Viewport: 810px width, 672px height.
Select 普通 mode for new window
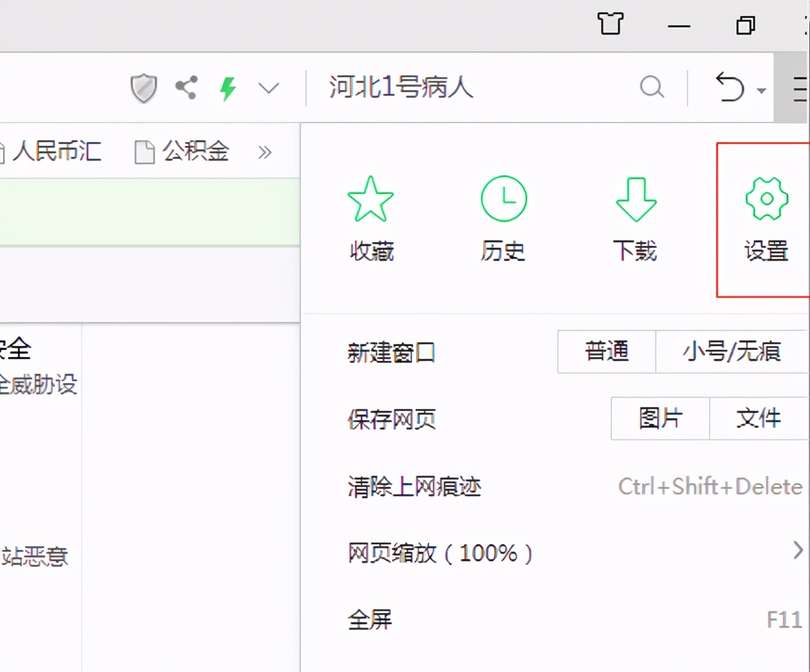(x=606, y=351)
